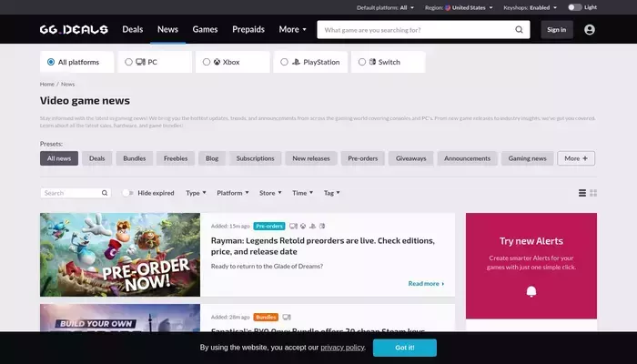Click More + presets button
Image resolution: width=637 pixels, height=364 pixels.
576,158
